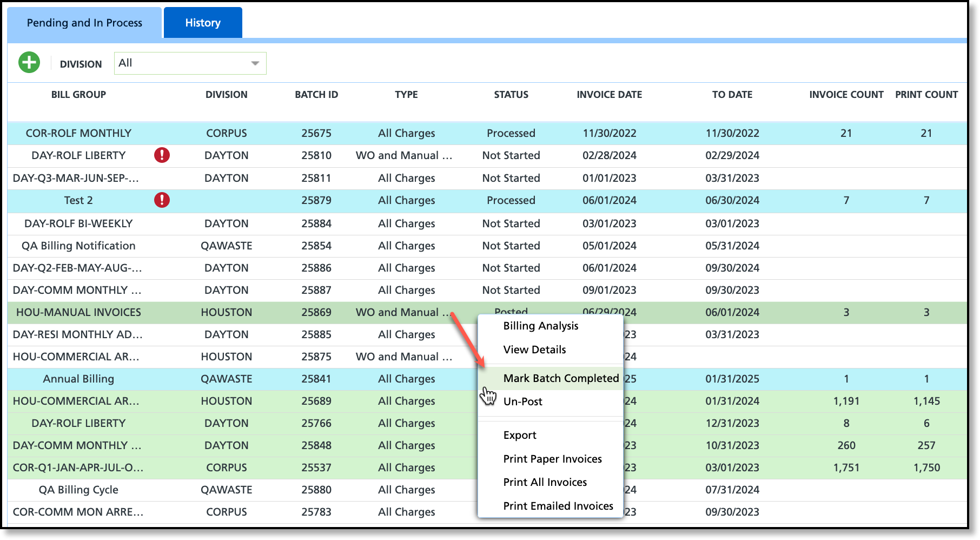
Task: Click the red warning icon beside Test 2
Action: [x=162, y=200]
